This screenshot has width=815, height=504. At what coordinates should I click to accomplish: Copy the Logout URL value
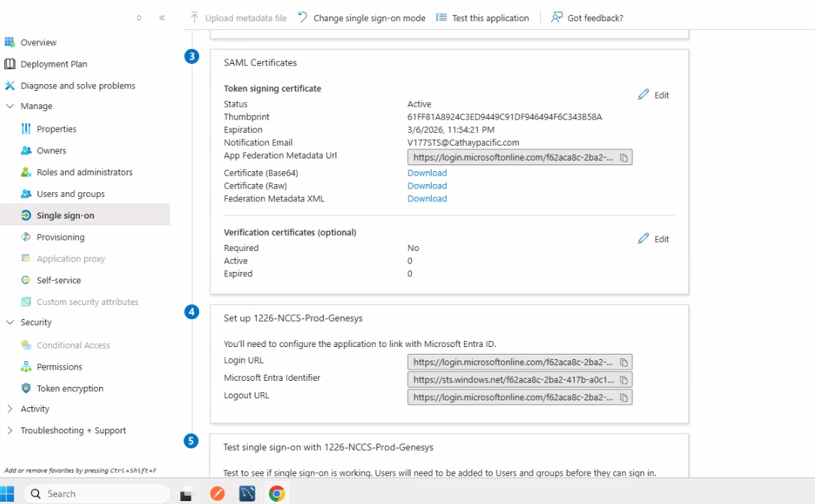click(623, 397)
